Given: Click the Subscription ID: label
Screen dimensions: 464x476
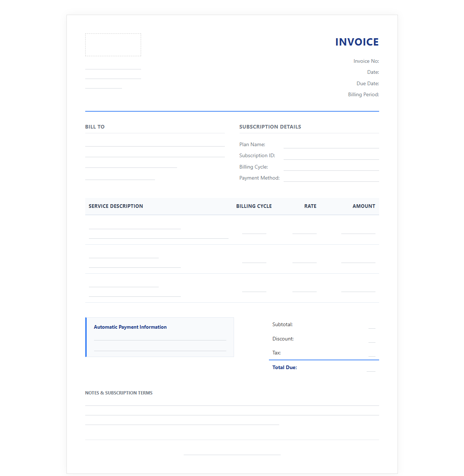Looking at the screenshot, I should point(257,156).
